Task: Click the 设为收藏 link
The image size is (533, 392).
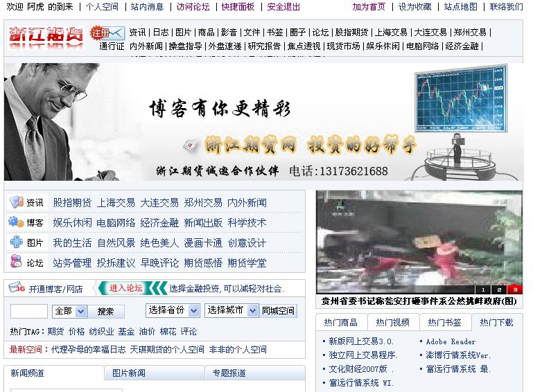Action: pos(414,7)
